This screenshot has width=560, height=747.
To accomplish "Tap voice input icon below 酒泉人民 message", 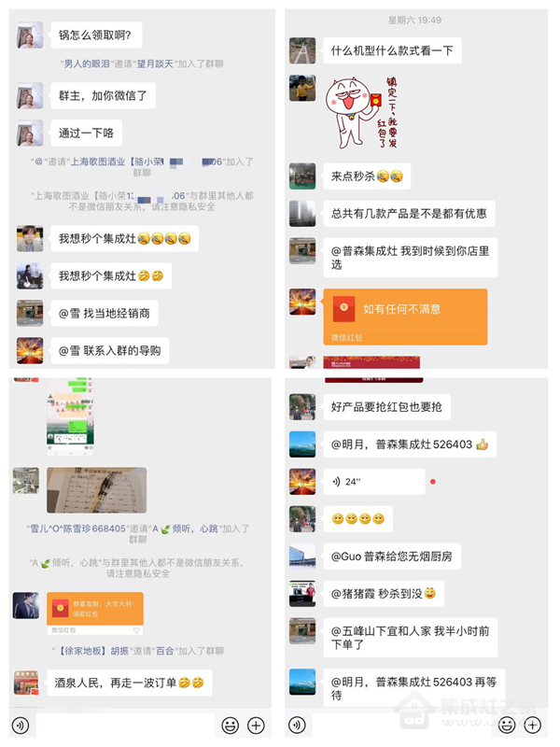I will tap(21, 726).
